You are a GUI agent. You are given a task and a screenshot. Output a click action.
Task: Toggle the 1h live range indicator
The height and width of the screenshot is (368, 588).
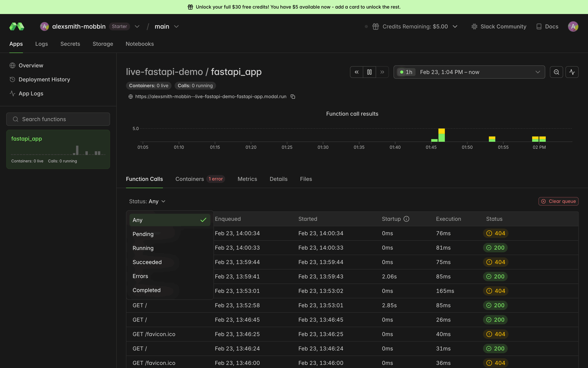pos(406,72)
